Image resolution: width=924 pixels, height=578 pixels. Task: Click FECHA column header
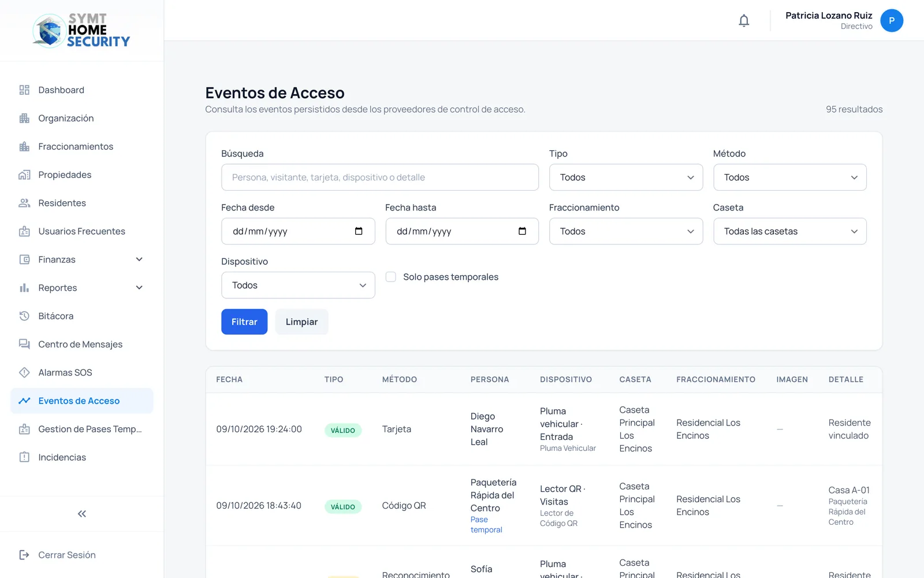tap(229, 380)
